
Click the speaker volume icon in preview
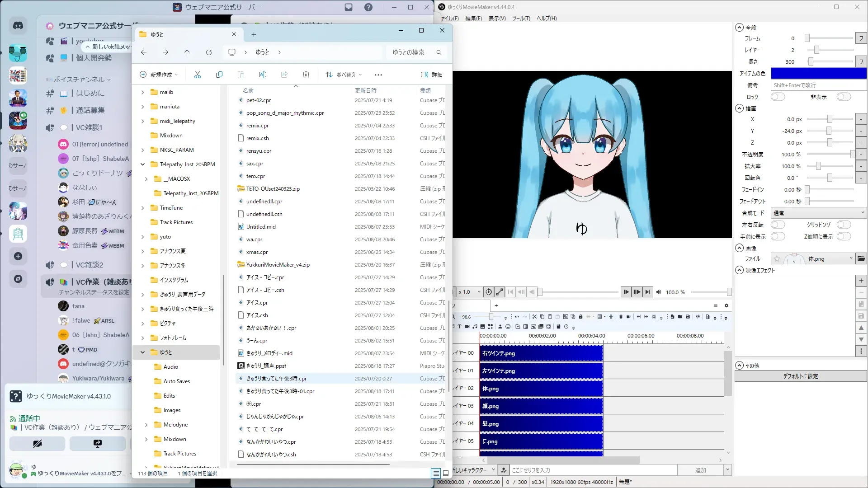(x=659, y=292)
